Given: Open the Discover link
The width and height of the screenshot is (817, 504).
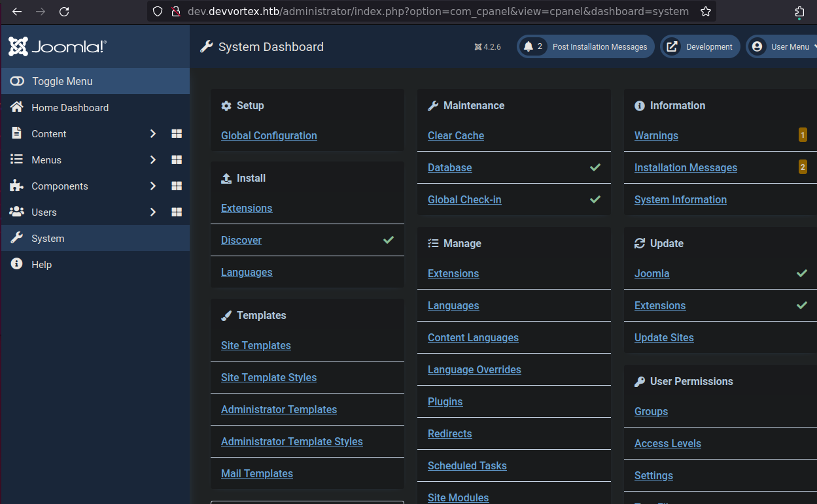Looking at the screenshot, I should (x=241, y=240).
